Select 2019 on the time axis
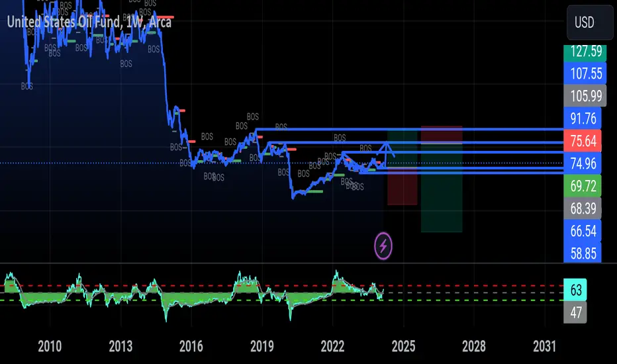Screen dimensions: 617x364 (x=261, y=346)
